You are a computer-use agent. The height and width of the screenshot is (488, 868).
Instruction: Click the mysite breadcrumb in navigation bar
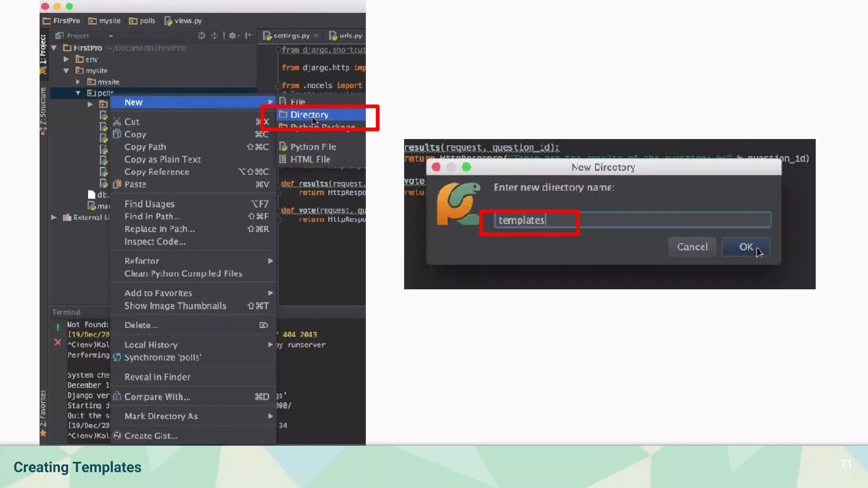point(105,21)
